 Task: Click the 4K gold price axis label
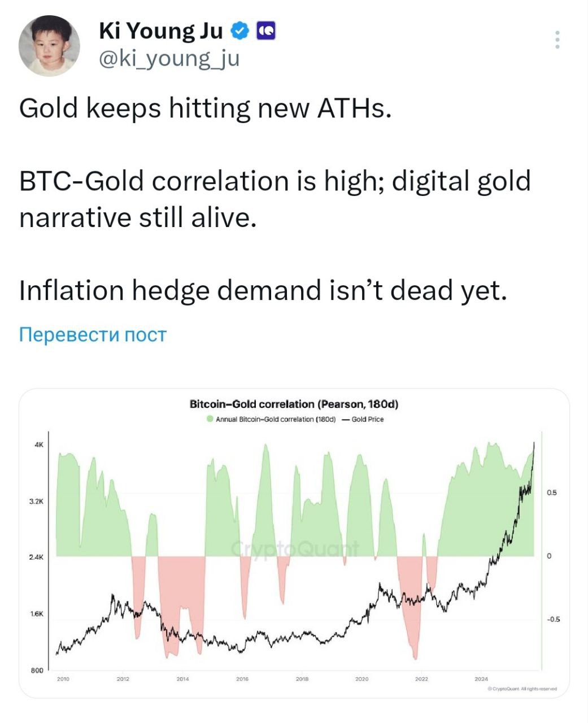(39, 445)
